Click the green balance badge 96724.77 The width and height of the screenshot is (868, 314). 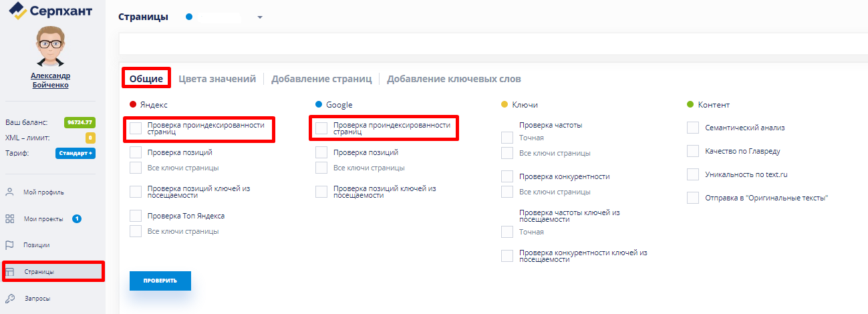coord(80,122)
